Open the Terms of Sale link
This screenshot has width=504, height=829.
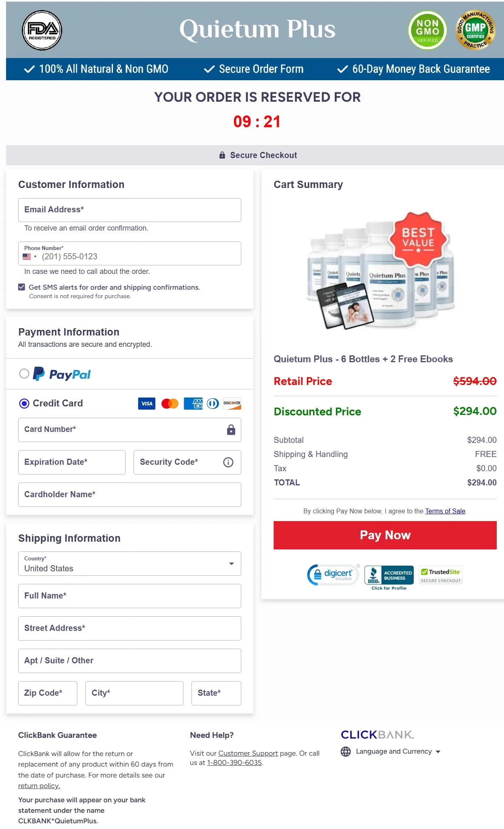445,511
